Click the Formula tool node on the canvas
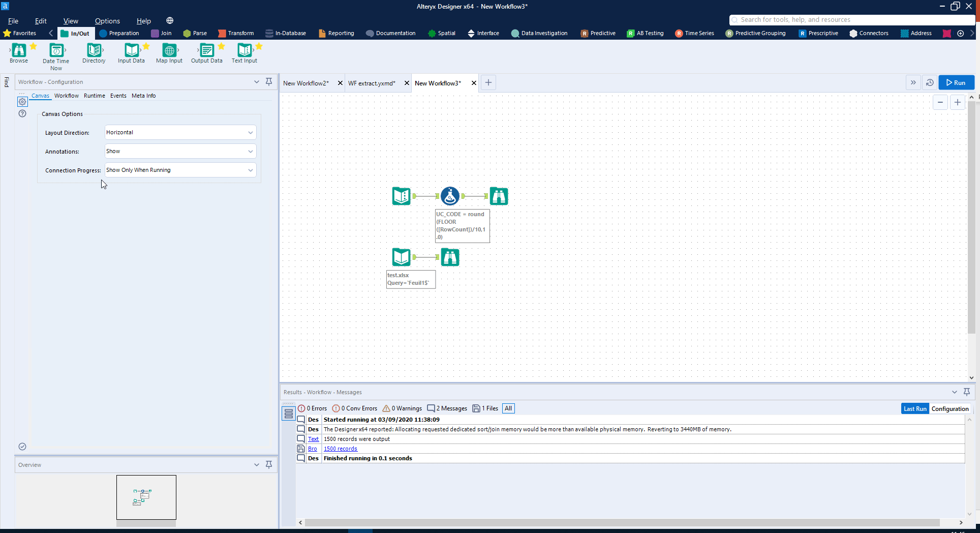The height and width of the screenshot is (533, 980). tap(450, 196)
